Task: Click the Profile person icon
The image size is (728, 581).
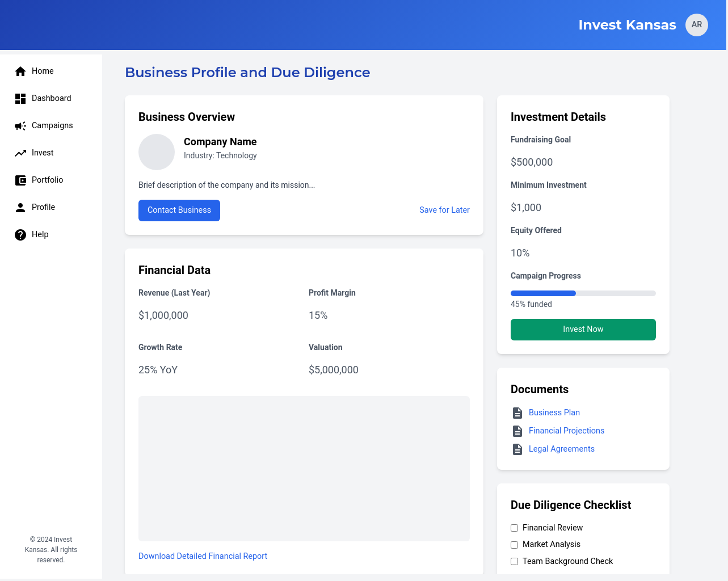Action: (20, 207)
